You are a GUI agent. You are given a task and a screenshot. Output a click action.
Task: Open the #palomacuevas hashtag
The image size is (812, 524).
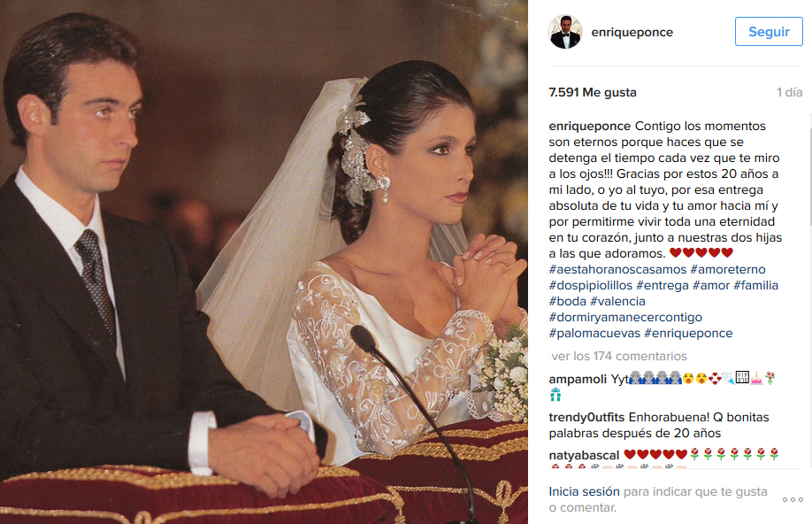594,334
